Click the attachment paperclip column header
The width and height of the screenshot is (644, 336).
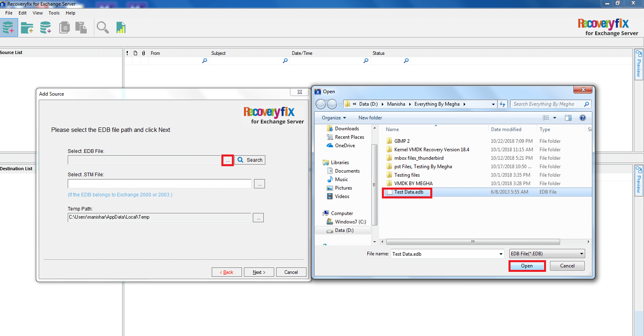(x=144, y=53)
